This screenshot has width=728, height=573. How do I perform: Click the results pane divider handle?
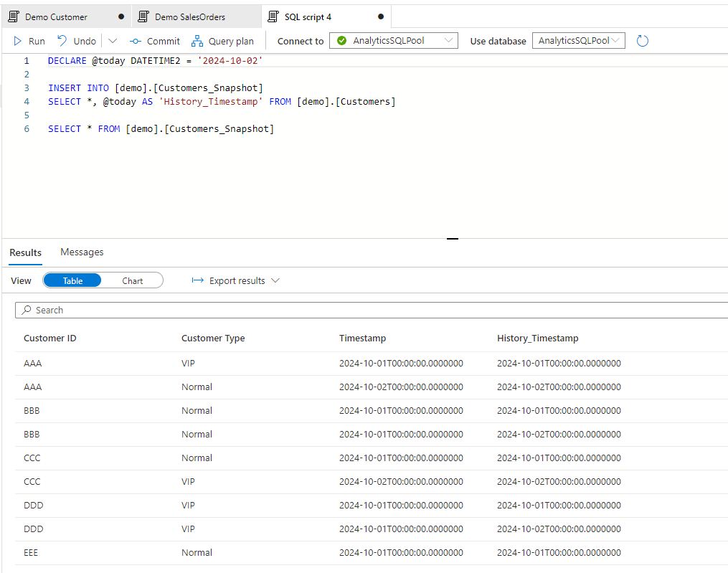pyautogui.click(x=452, y=239)
